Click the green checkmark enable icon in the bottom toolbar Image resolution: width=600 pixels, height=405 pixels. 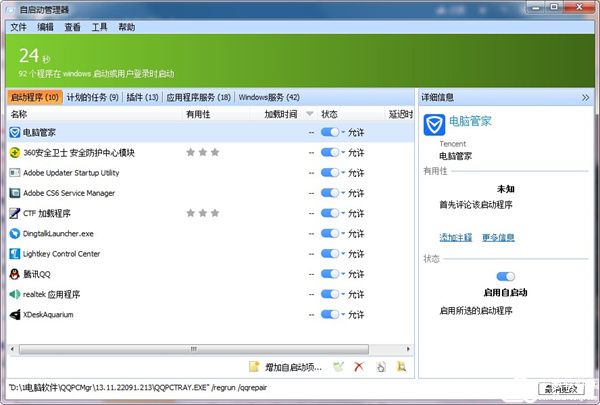tap(338, 367)
